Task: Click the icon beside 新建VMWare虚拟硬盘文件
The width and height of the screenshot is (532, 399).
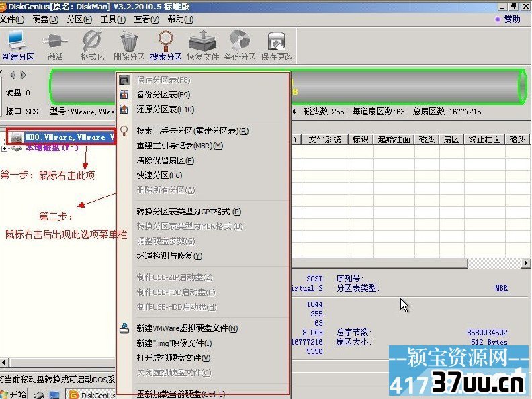Action: tap(124, 328)
